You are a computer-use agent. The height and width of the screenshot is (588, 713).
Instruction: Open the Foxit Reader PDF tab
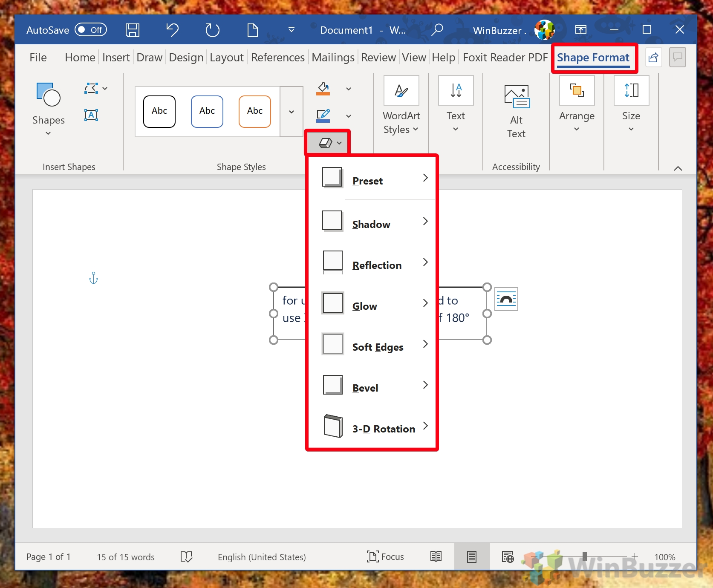pyautogui.click(x=505, y=58)
